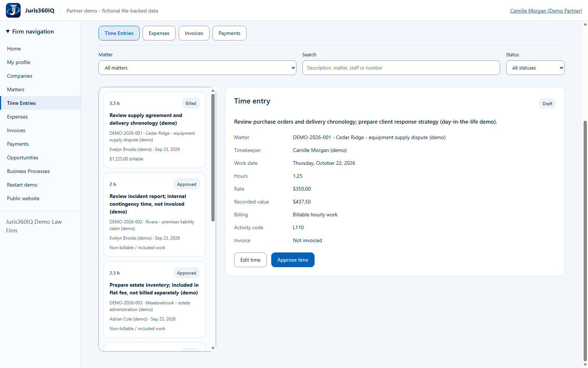Click the Draft status badge
Viewport: 588px width, 368px height.
(x=547, y=104)
